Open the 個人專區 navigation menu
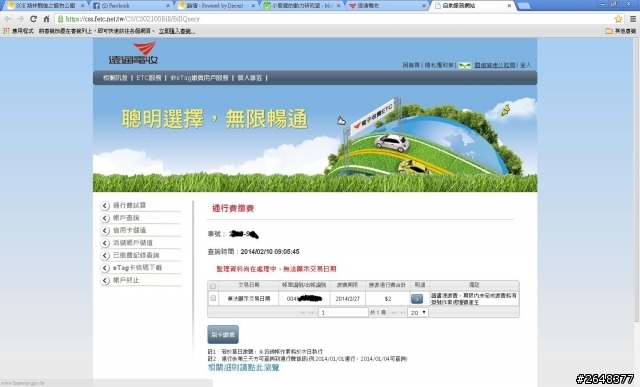The height and width of the screenshot is (387, 640). (x=250, y=78)
